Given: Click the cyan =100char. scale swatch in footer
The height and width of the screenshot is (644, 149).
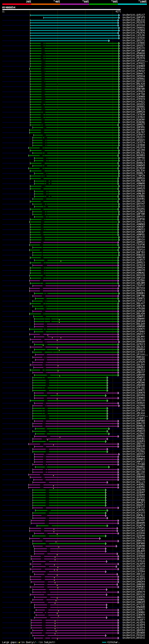Looking at the screenshot, I should click(x=104, y=642).
